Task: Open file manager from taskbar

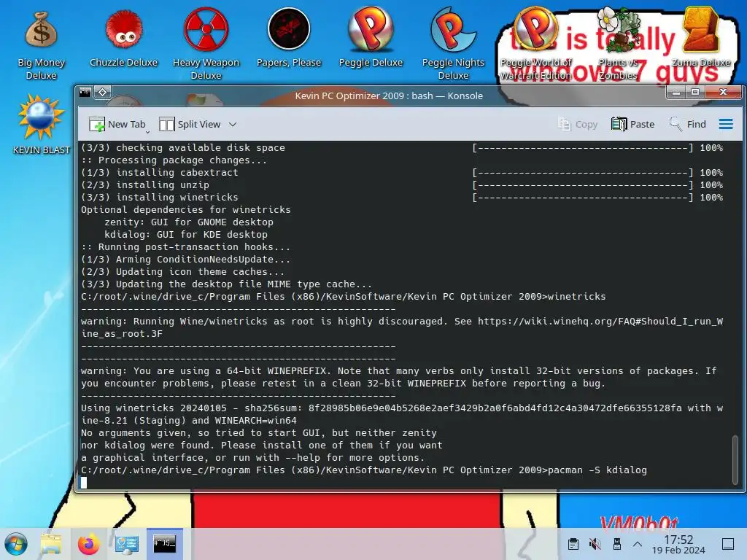Action: (x=51, y=543)
